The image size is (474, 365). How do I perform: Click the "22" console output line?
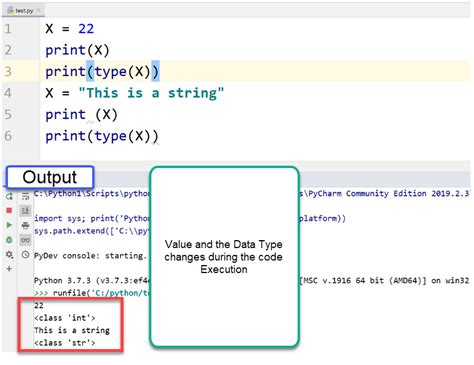point(39,305)
